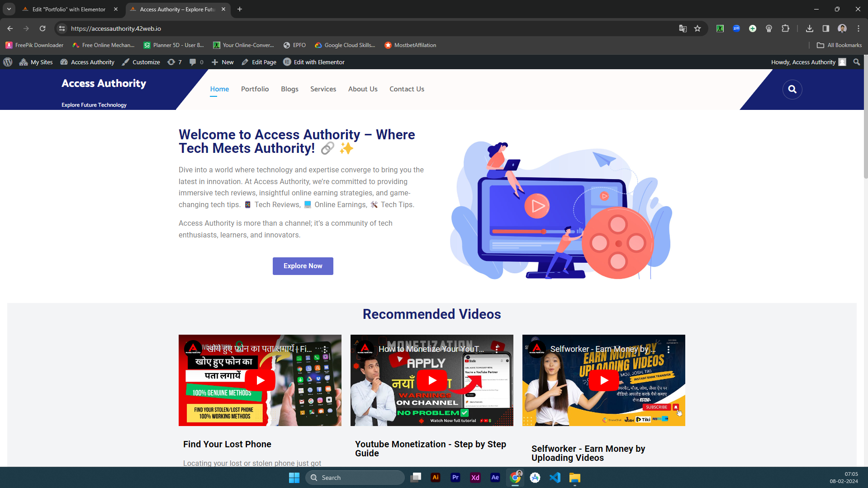
Task: Click the site search magnifier icon
Action: coord(792,90)
